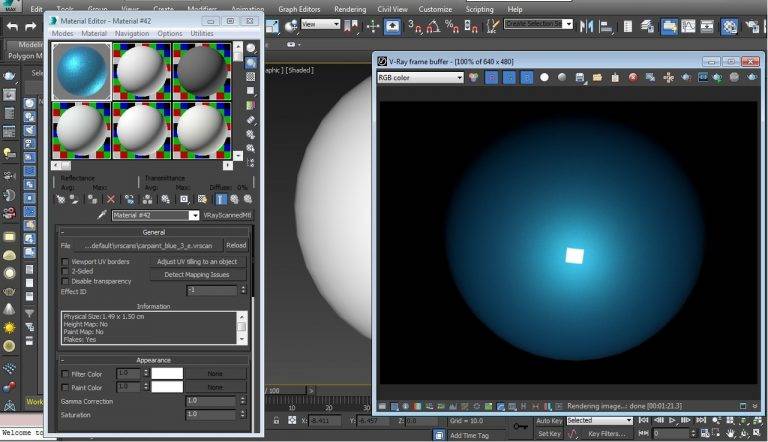Open the Rendering main menu
Screen dimensions: 768x442
(350, 9)
